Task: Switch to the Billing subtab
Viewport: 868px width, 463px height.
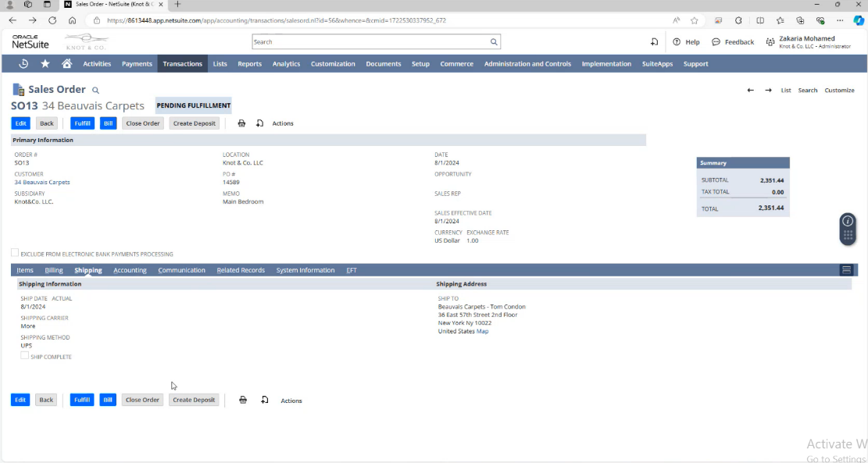Action: point(54,270)
